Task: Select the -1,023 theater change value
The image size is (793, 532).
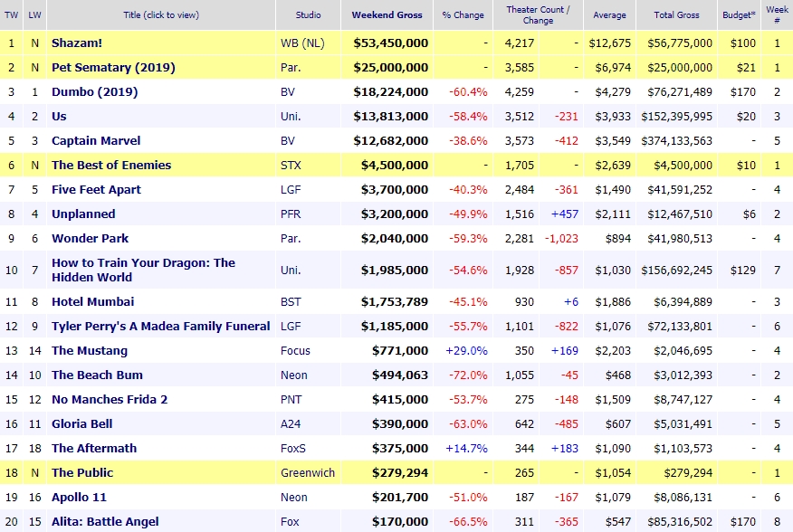Action: tap(561, 238)
